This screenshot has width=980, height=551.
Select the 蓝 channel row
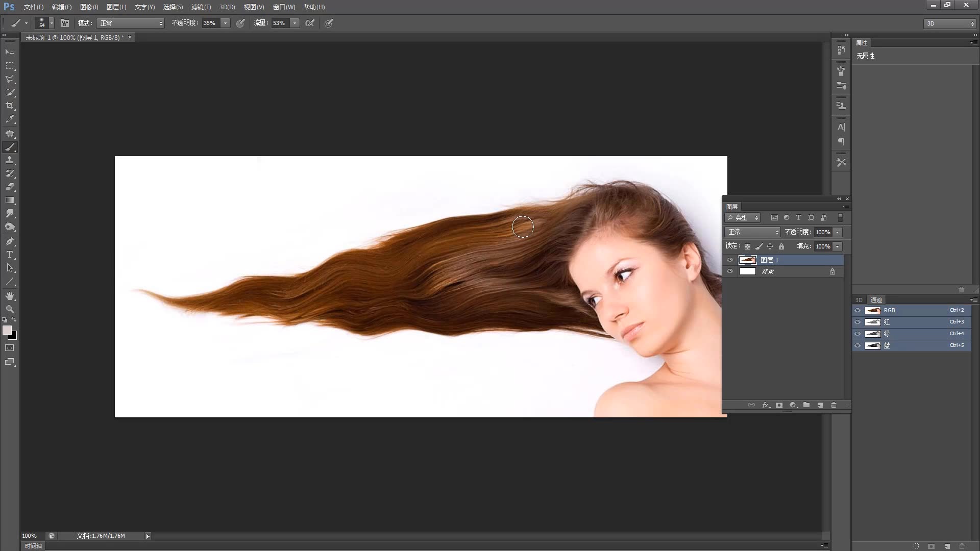pyautogui.click(x=911, y=345)
